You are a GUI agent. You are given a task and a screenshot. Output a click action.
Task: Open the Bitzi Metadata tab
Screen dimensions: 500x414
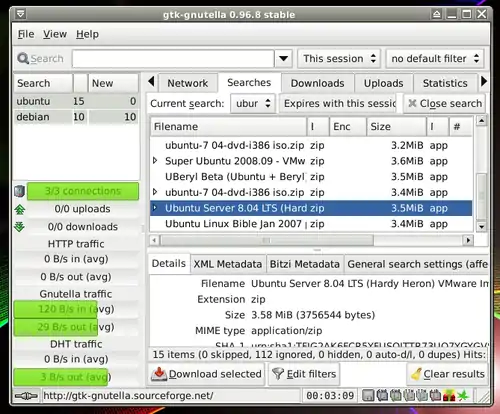(x=304, y=264)
